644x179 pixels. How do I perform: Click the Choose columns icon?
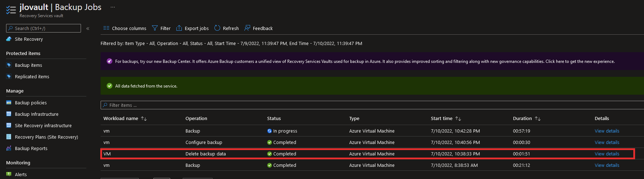click(x=106, y=28)
